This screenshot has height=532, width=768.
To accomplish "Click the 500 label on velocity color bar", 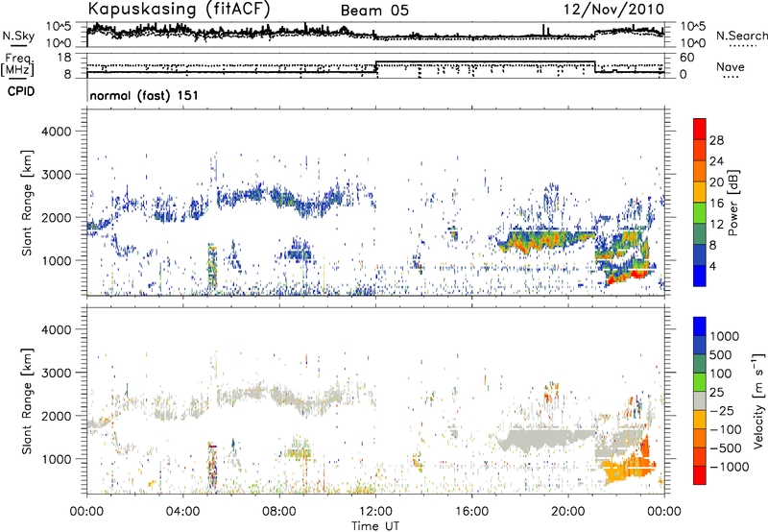I will click(x=722, y=355).
